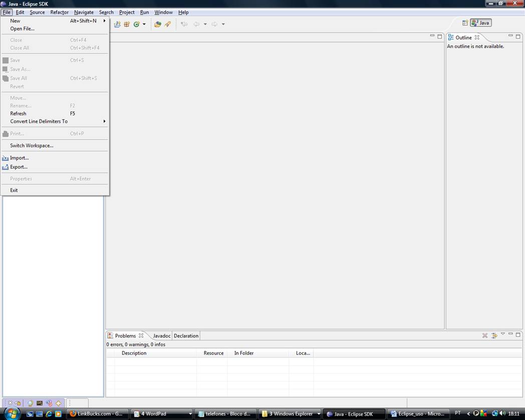Switch to telefones Bloco de notas taskbar button
The width and height of the screenshot is (525, 420).
pos(225,413)
